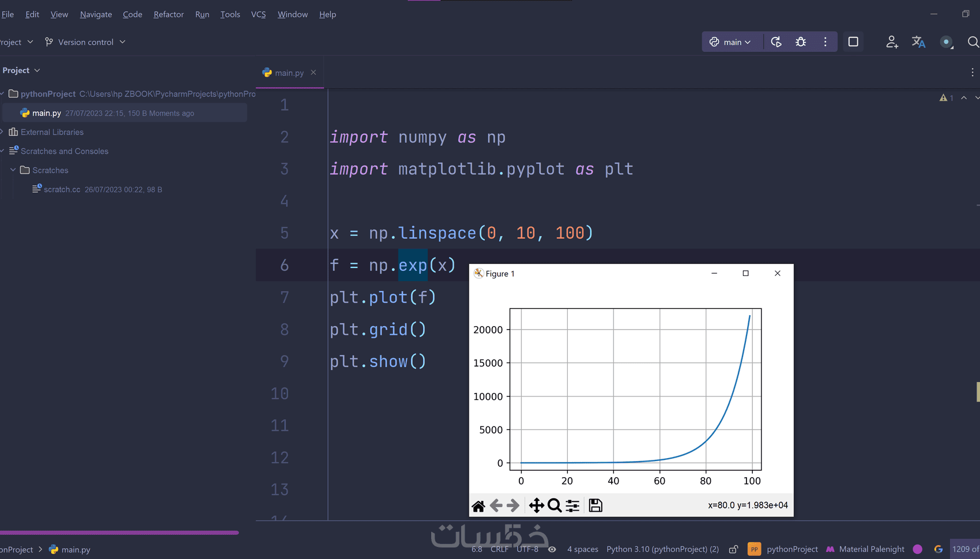Click the Python 3.10 interpreter in status bar
The image size is (980, 559).
click(x=662, y=549)
